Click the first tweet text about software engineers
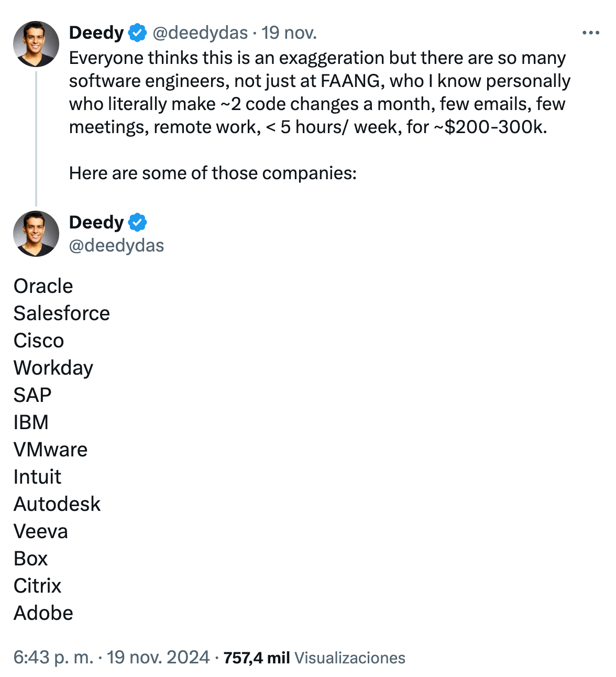 [320, 92]
